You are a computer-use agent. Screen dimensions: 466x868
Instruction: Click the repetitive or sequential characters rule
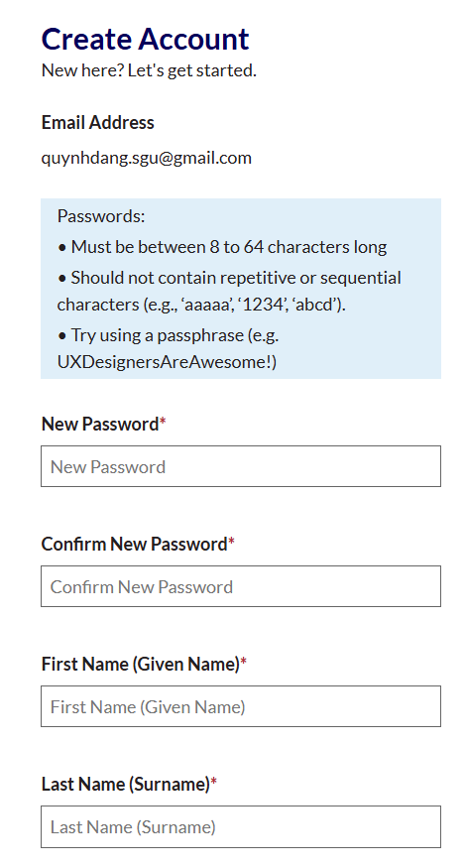(x=230, y=292)
